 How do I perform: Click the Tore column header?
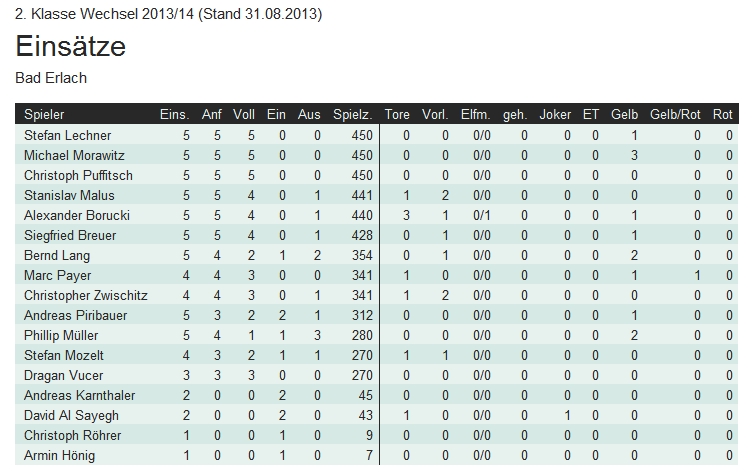point(397,115)
